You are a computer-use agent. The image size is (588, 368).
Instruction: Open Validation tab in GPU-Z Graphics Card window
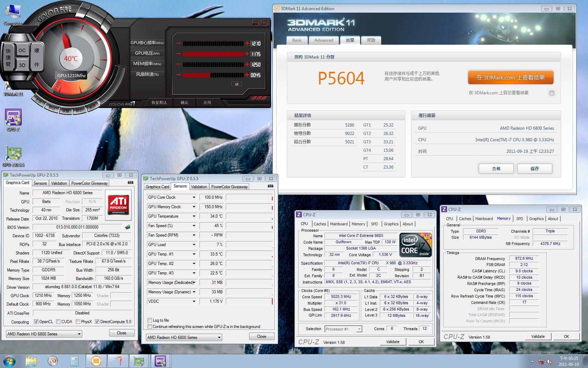tap(59, 183)
